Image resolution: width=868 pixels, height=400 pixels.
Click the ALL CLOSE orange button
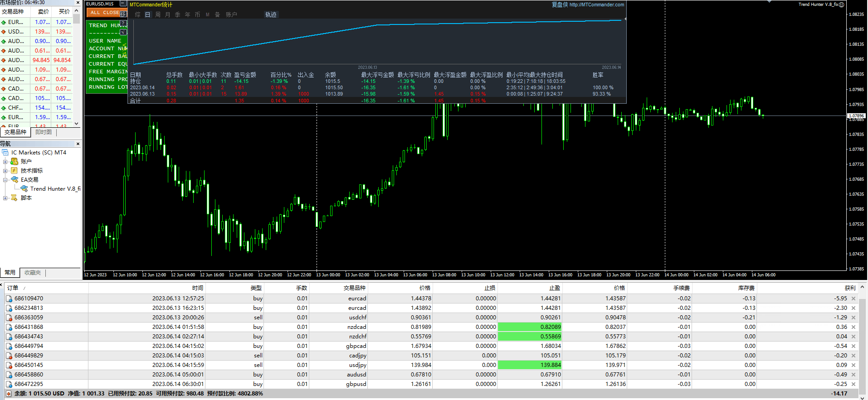point(104,13)
